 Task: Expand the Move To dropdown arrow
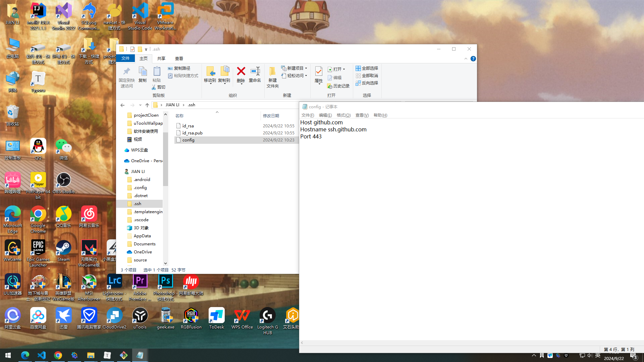point(210,84)
